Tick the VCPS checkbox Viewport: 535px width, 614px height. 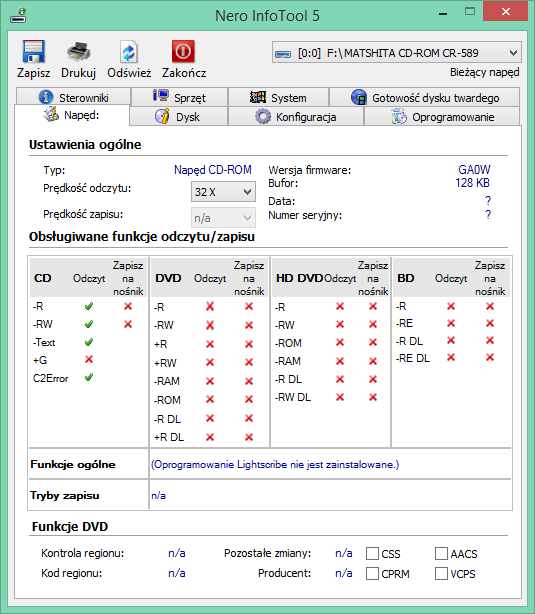click(x=441, y=574)
